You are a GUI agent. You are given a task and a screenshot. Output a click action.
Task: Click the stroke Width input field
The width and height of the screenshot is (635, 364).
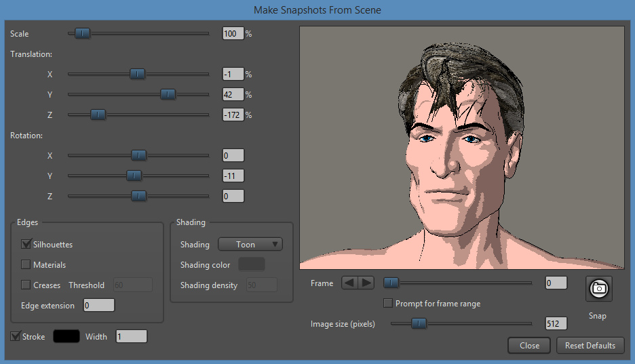pyautogui.click(x=131, y=336)
